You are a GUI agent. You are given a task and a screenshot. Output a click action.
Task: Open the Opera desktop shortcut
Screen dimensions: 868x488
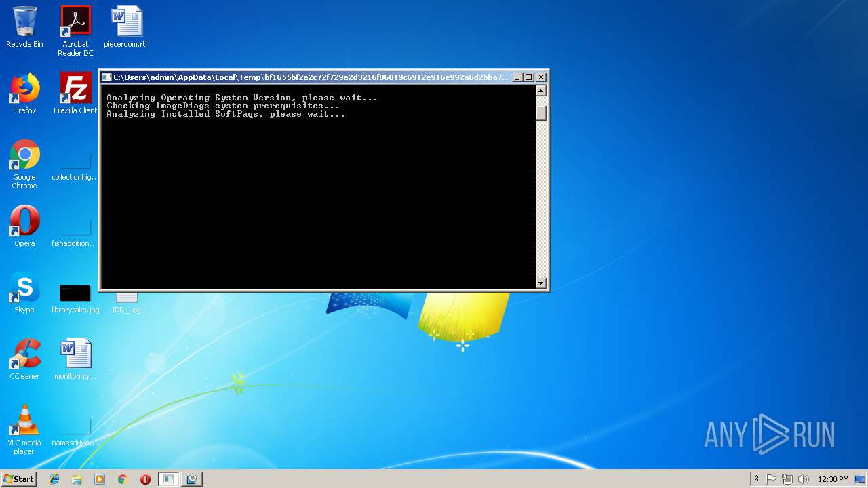pyautogui.click(x=24, y=226)
